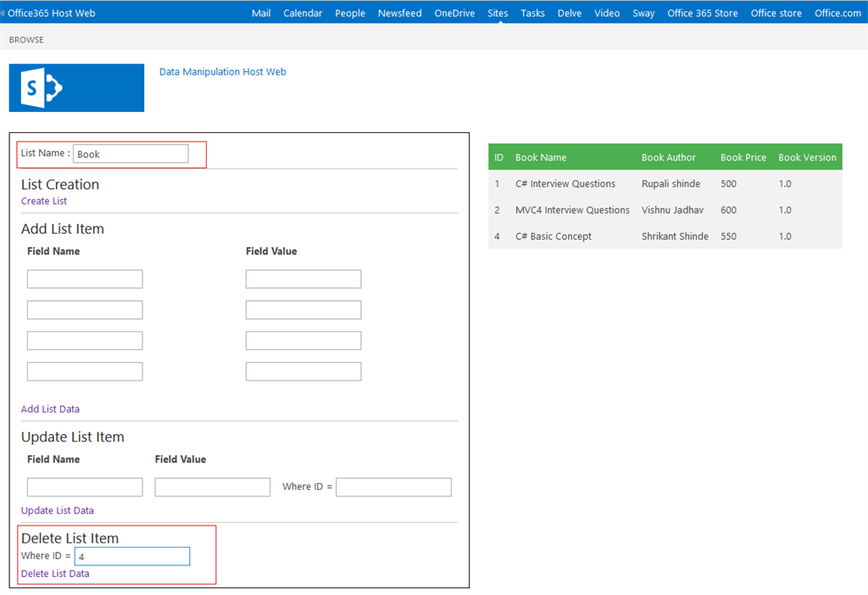
Task: Open Office.com link in top bar
Action: click(837, 13)
